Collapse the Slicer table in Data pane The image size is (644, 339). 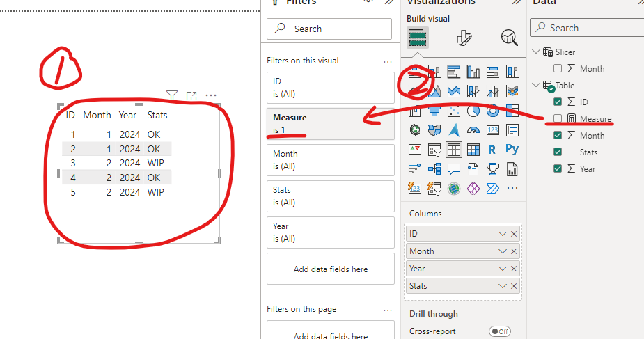[535, 52]
